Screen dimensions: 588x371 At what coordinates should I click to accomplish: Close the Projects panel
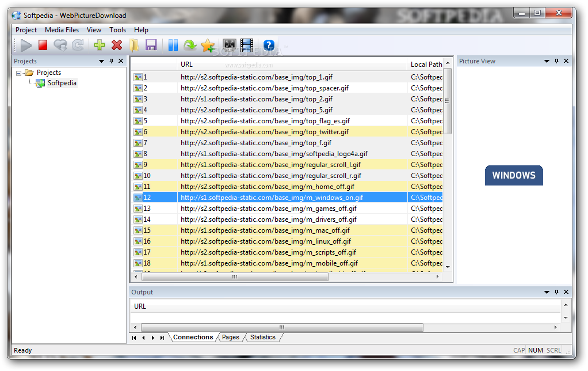point(121,61)
